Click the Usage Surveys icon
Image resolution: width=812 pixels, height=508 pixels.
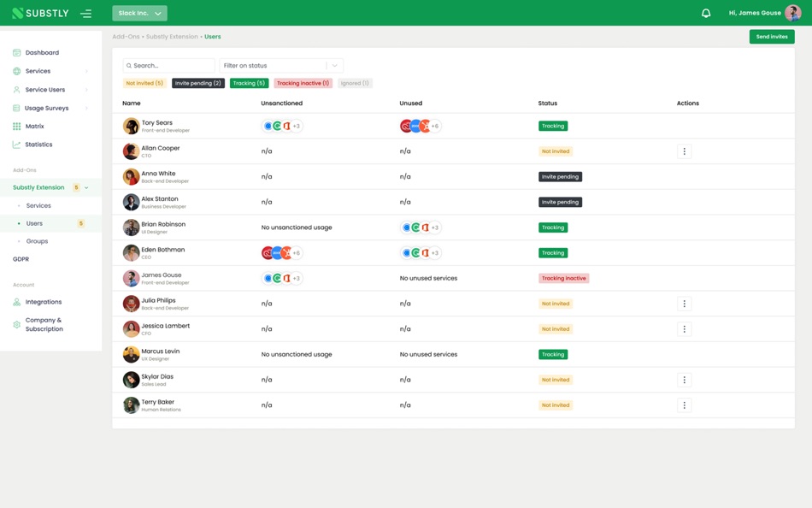(16, 108)
